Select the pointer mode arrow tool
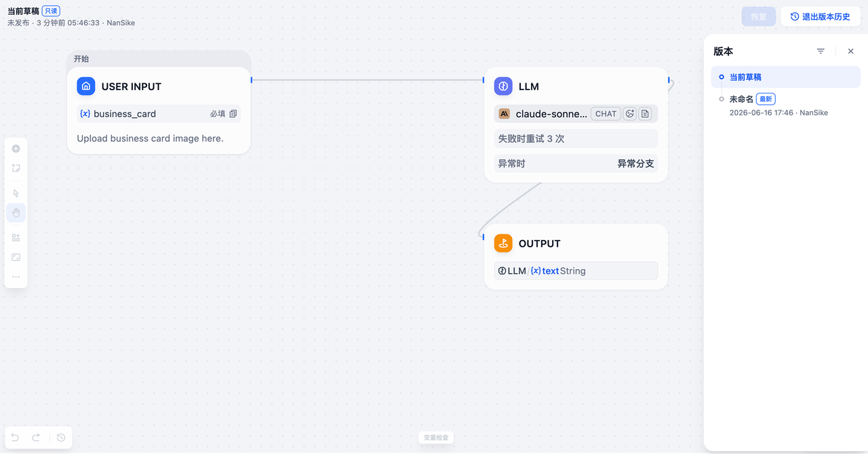Viewport: 868px width, 454px height. (16, 193)
